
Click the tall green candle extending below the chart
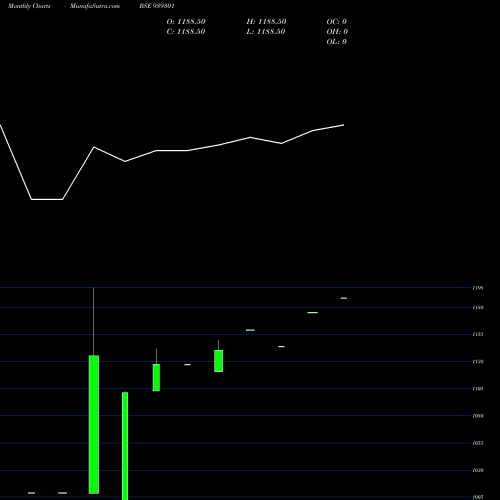125,446
